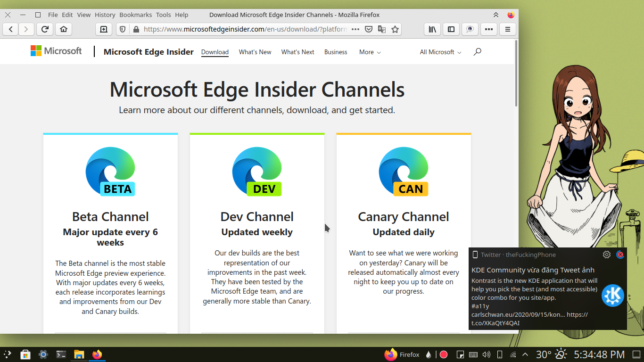Open the Firefox Library button
This screenshot has width=644, height=362.
click(x=432, y=29)
